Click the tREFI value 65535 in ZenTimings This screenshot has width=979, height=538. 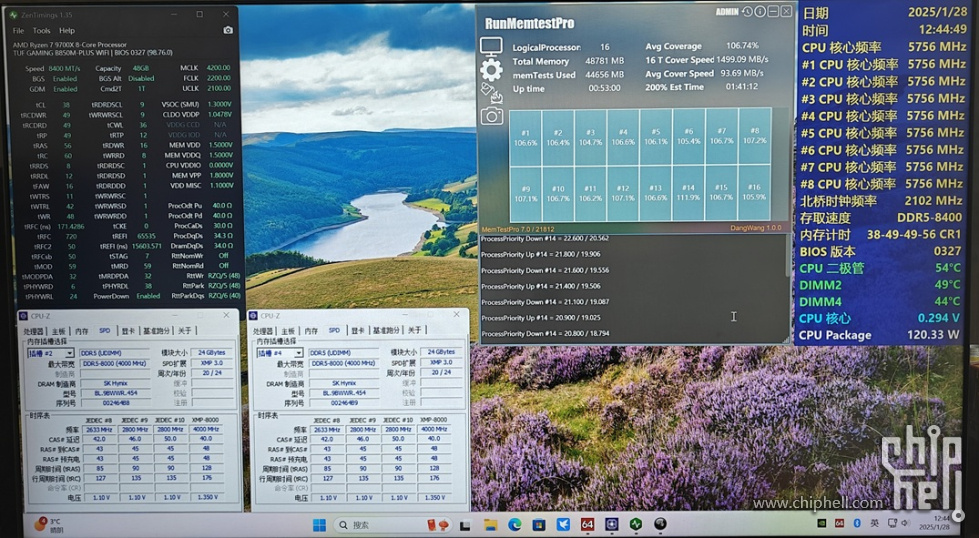pos(147,237)
